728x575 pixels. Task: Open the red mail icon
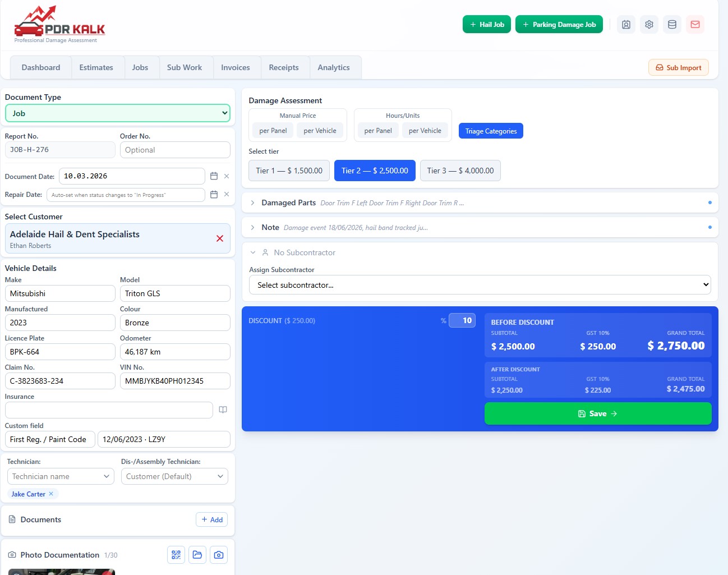[x=695, y=25]
